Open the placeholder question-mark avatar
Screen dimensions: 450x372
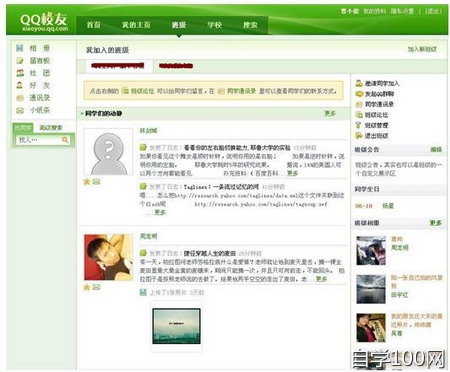[108, 152]
